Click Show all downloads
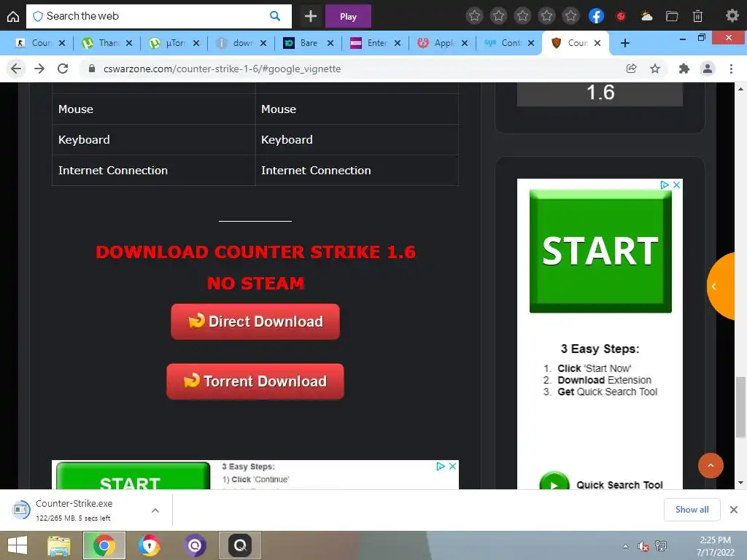Image resolution: width=747 pixels, height=560 pixels. tap(692, 510)
